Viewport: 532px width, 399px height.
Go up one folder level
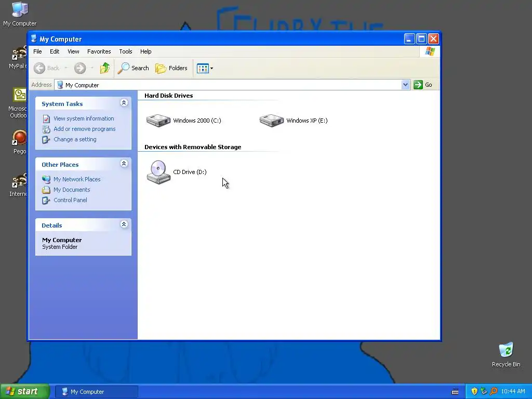click(105, 68)
